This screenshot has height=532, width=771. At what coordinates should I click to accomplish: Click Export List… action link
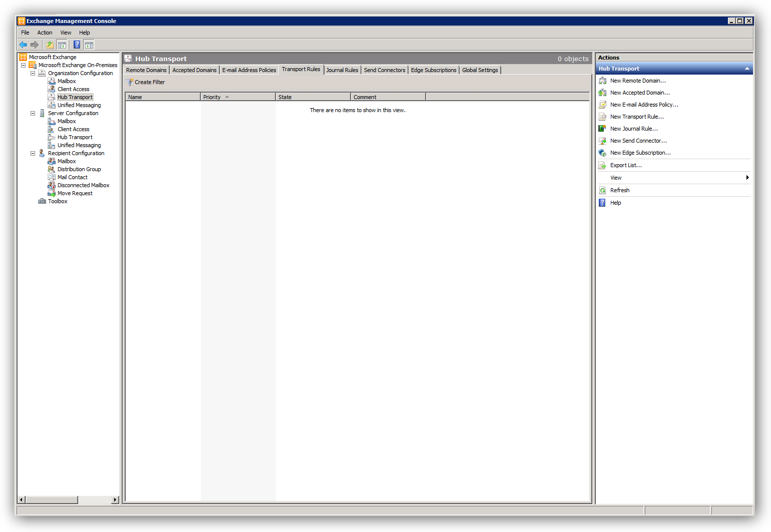point(626,165)
